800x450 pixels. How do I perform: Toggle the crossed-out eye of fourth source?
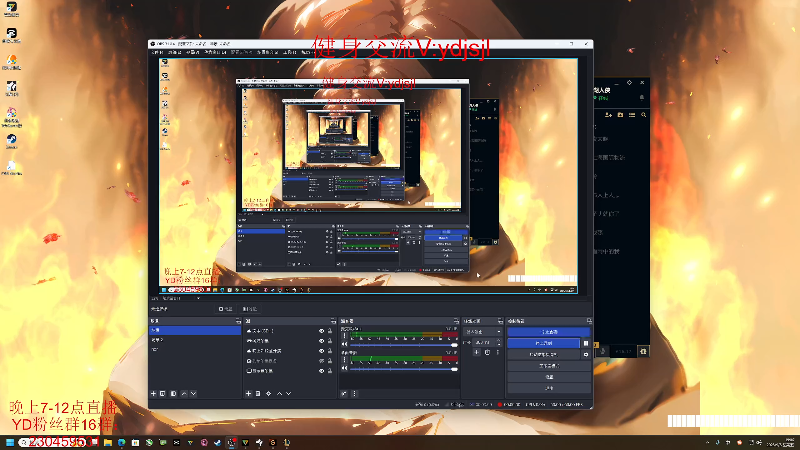321,361
